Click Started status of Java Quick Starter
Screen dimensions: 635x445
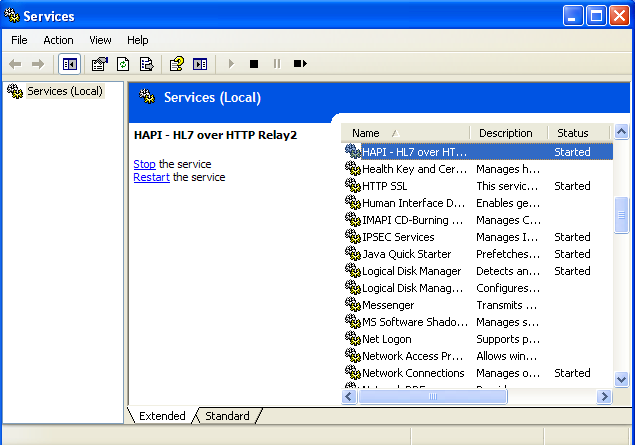coord(572,254)
